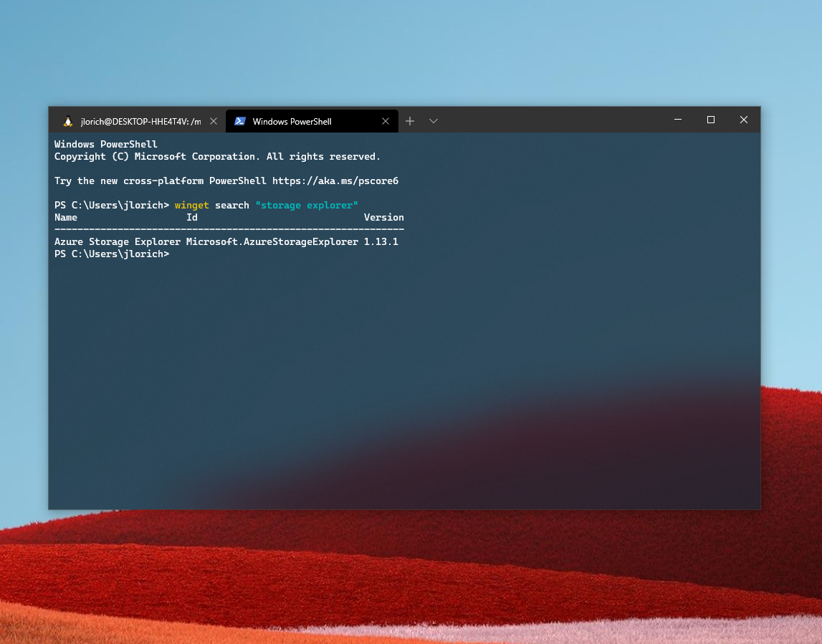This screenshot has height=644, width=822.
Task: Click the 'Windows PowerShell' banner line in terminal
Action: click(x=106, y=144)
